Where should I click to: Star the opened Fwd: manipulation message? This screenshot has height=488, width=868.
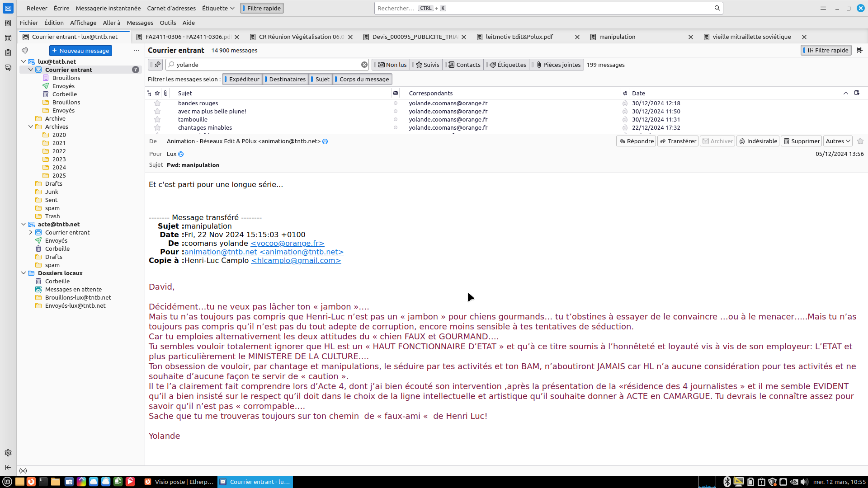(860, 141)
